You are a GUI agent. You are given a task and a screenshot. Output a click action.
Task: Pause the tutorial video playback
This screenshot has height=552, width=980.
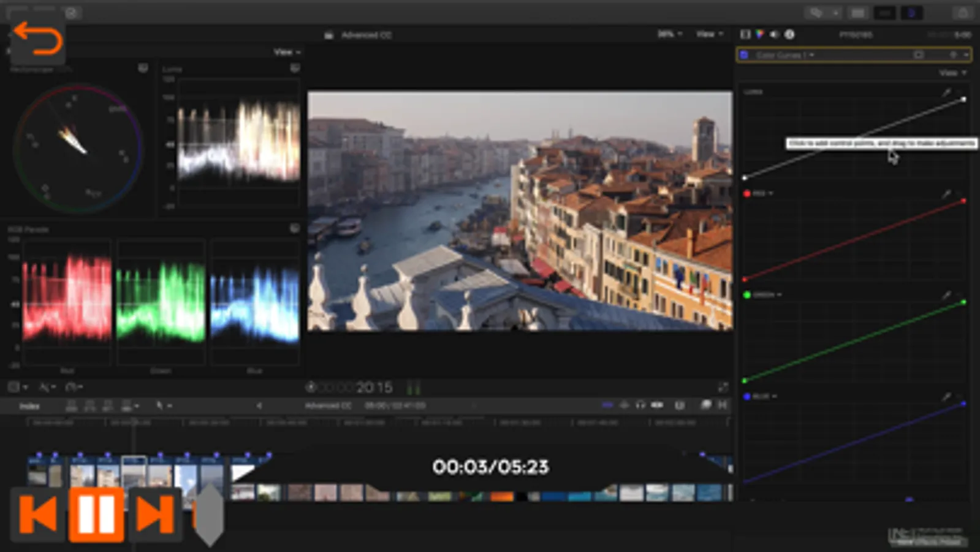click(96, 514)
